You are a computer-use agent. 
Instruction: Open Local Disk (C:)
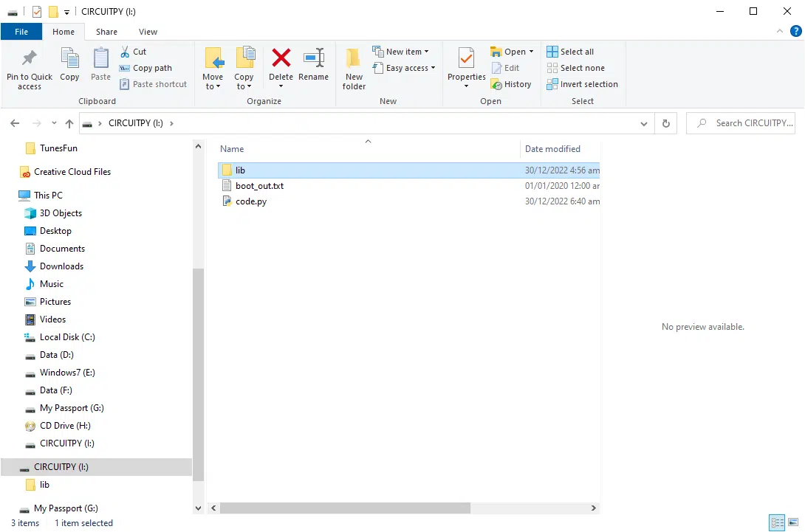coord(67,337)
